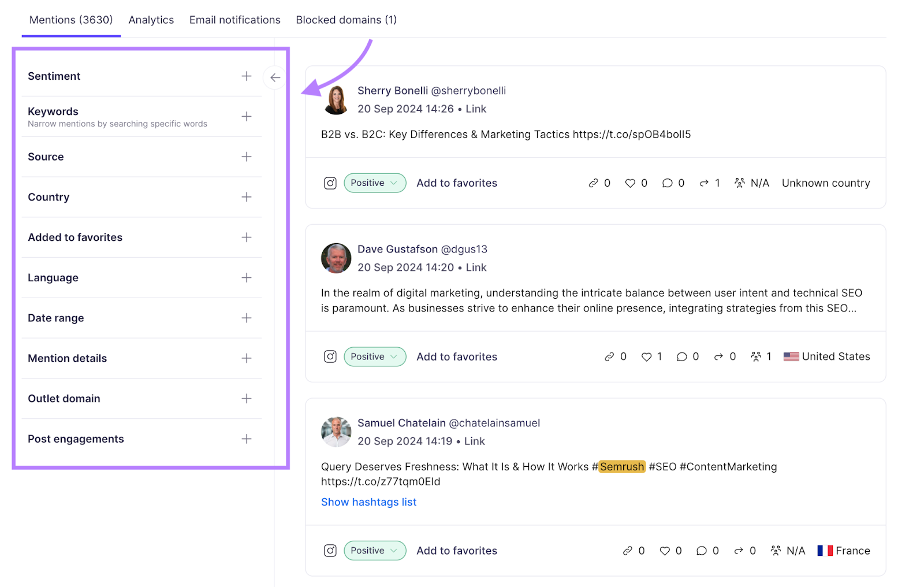Click the Instagram source icon on Sherry Bonelli's mention
The width and height of the screenshot is (924, 587).
[x=330, y=183]
